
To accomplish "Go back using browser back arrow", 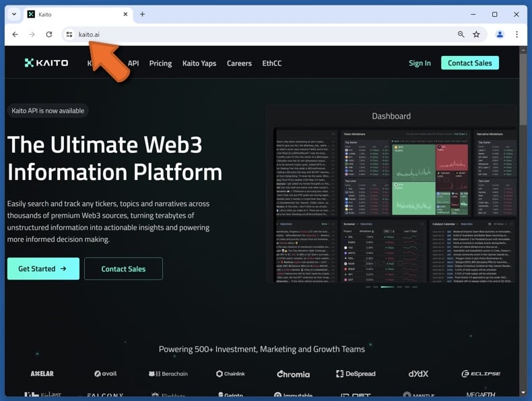I will tap(15, 34).
